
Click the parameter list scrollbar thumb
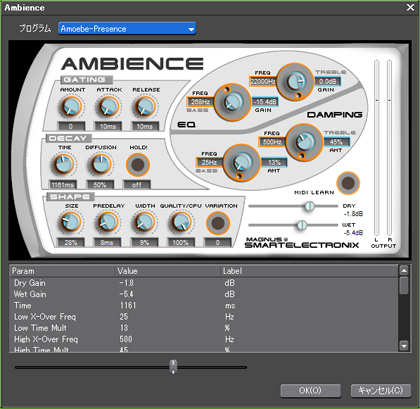(x=404, y=285)
